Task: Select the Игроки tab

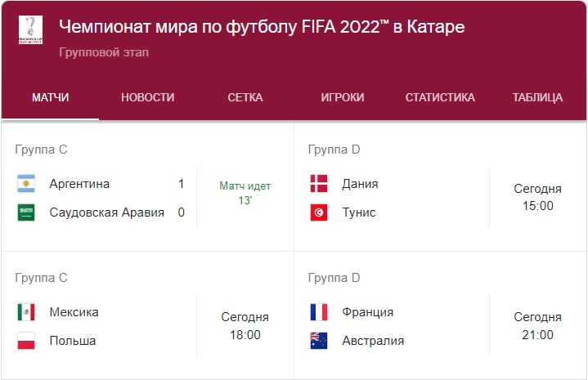Action: click(x=343, y=97)
